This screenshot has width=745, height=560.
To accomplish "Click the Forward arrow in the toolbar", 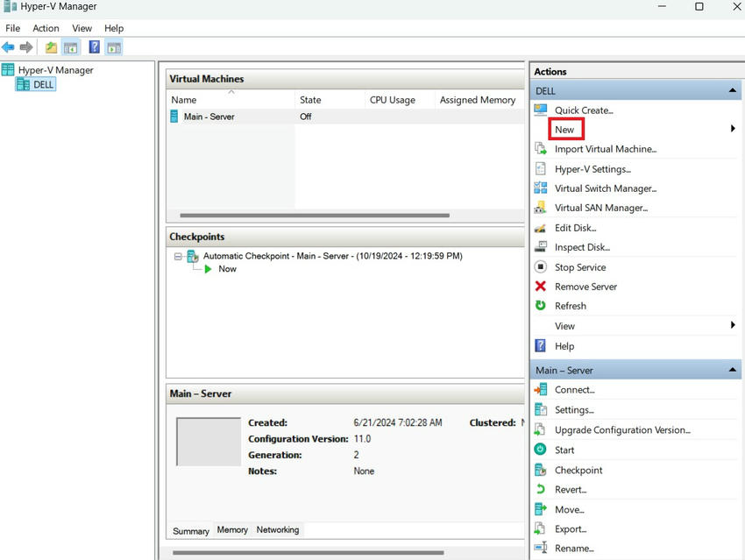I will click(x=26, y=47).
